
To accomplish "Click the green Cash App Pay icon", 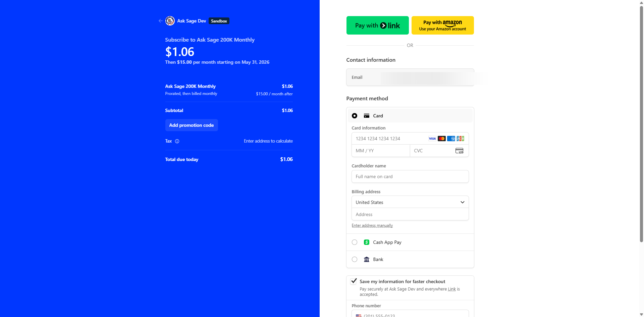I will pos(367,242).
